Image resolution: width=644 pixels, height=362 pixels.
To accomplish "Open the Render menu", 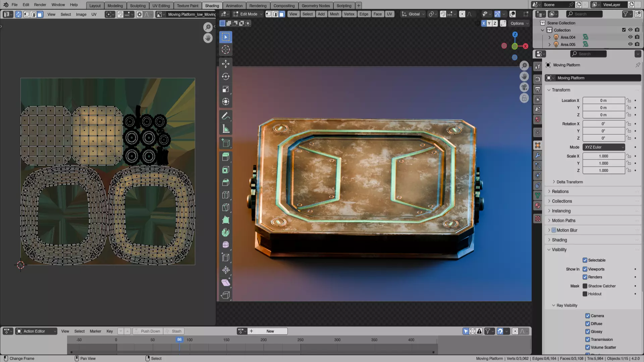I will (40, 5).
